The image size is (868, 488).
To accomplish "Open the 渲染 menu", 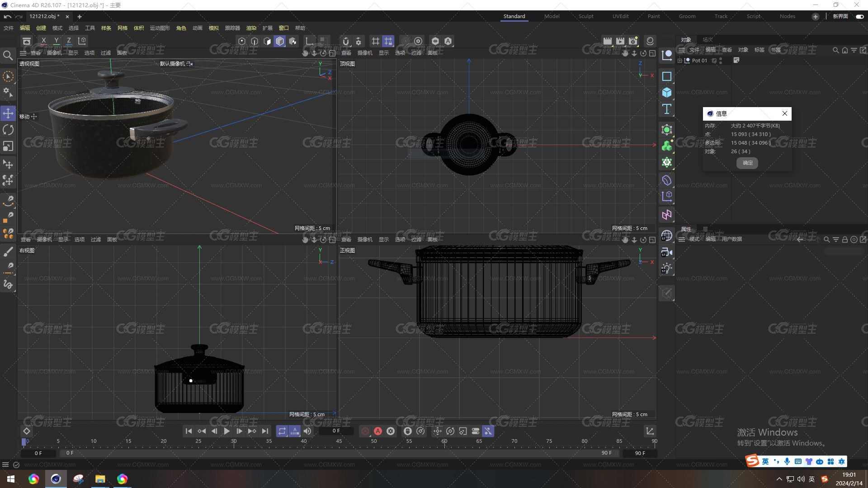I will point(251,28).
